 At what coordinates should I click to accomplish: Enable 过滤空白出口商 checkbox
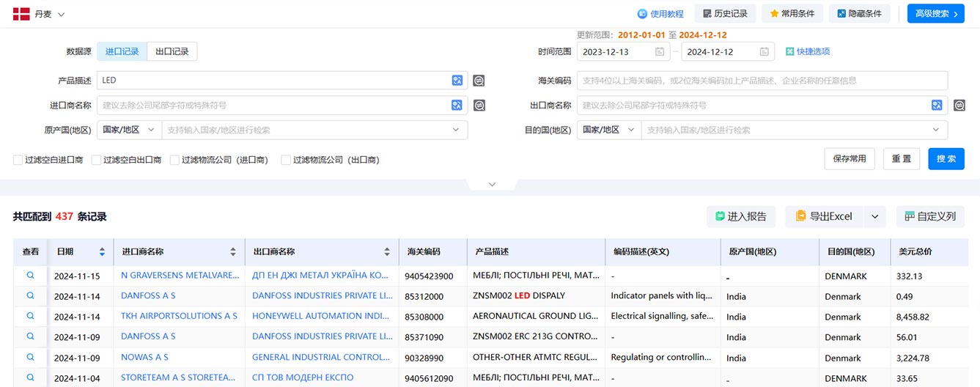pos(96,160)
